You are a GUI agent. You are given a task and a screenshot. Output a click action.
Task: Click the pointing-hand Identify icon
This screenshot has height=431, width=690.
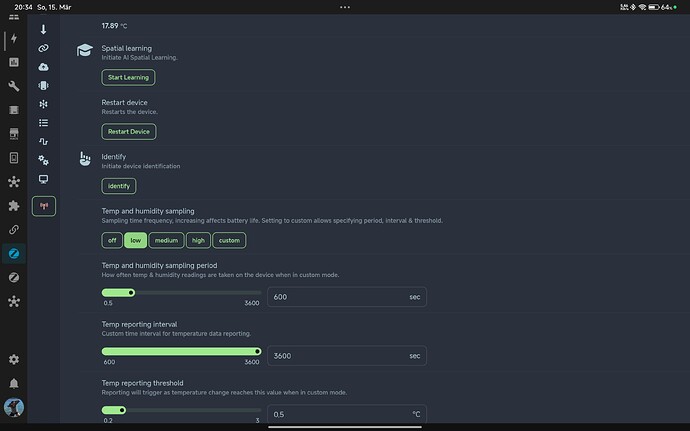click(x=84, y=159)
